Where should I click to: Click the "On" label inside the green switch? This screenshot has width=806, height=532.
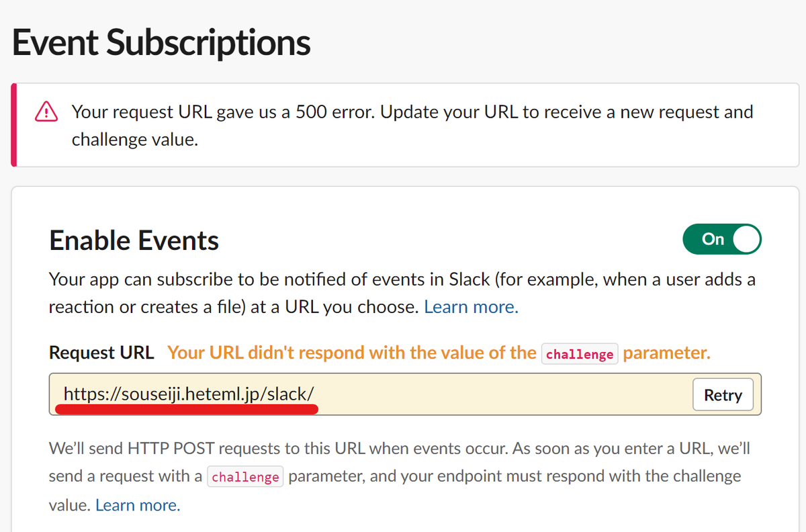click(713, 239)
